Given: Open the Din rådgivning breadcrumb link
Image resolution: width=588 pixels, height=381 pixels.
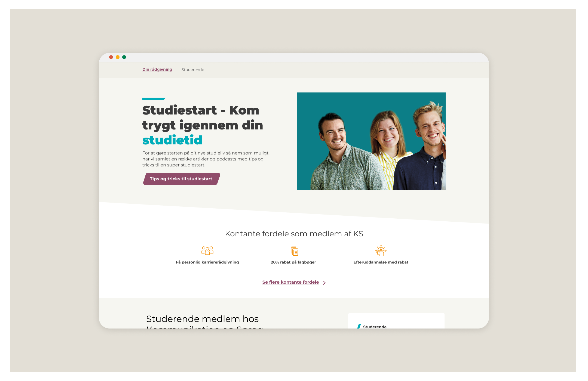Looking at the screenshot, I should (157, 69).
